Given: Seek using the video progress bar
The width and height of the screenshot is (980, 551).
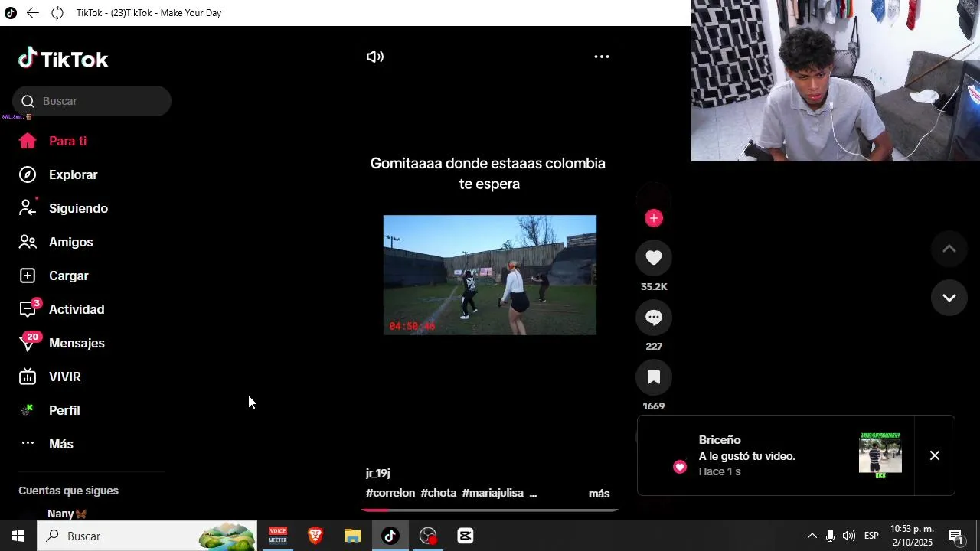Looking at the screenshot, I should tap(490, 509).
